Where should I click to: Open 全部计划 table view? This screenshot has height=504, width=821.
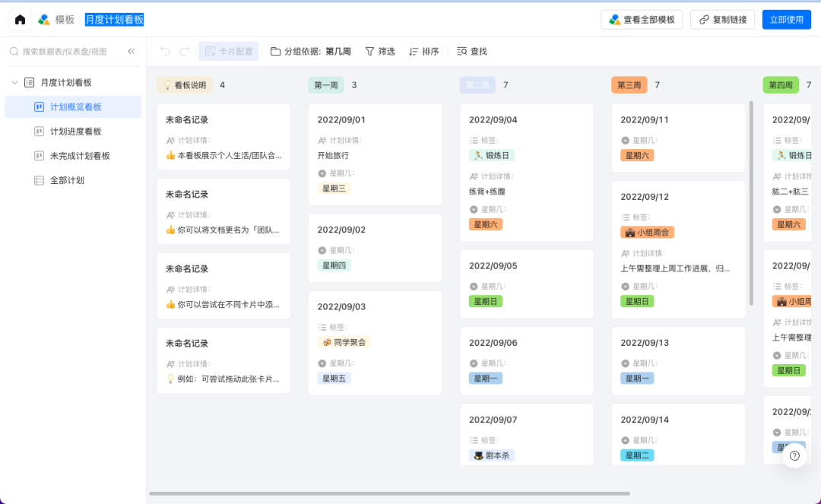tap(67, 180)
